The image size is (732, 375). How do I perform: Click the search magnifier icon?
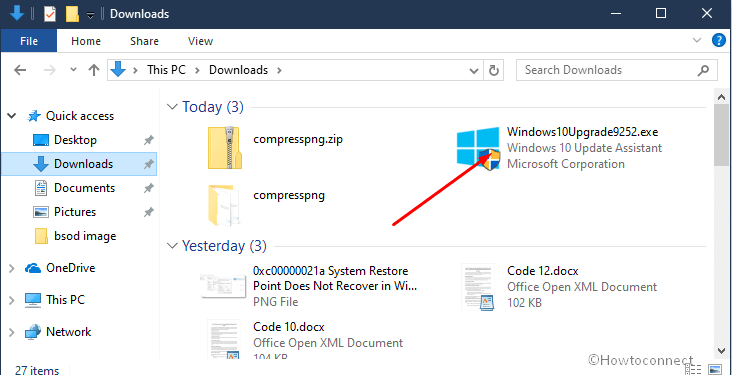coord(703,71)
